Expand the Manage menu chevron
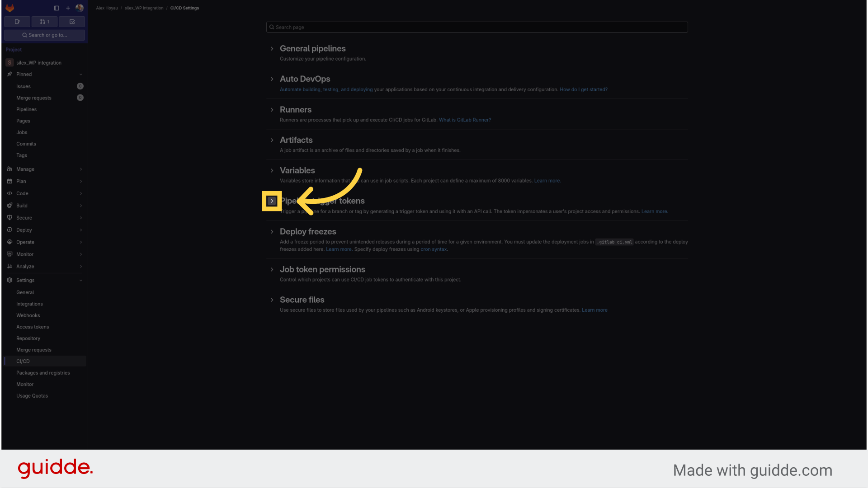 (81, 169)
